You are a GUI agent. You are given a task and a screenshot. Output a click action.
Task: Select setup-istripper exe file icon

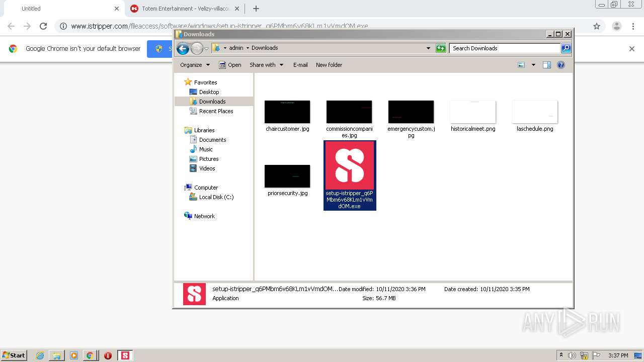(350, 165)
